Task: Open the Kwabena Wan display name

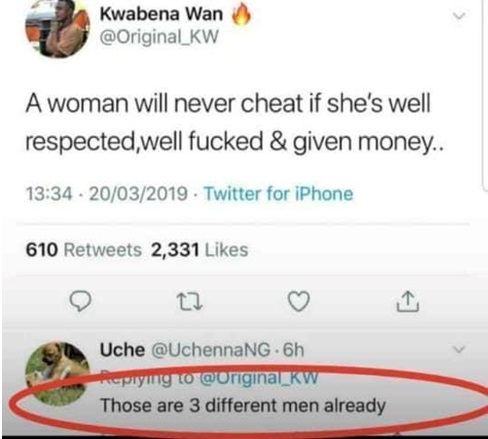Action: (161, 14)
